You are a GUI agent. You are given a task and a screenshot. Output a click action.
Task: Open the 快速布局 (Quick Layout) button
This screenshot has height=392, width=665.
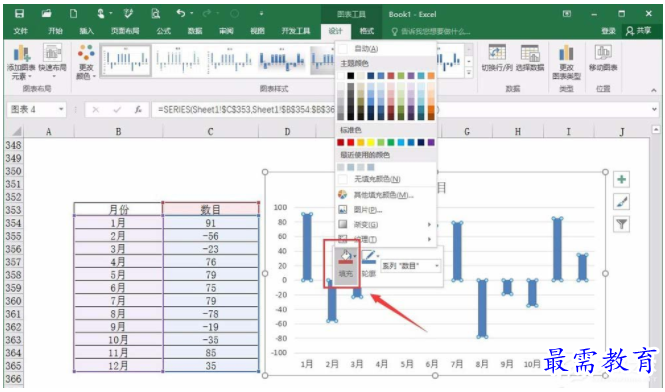pos(52,61)
